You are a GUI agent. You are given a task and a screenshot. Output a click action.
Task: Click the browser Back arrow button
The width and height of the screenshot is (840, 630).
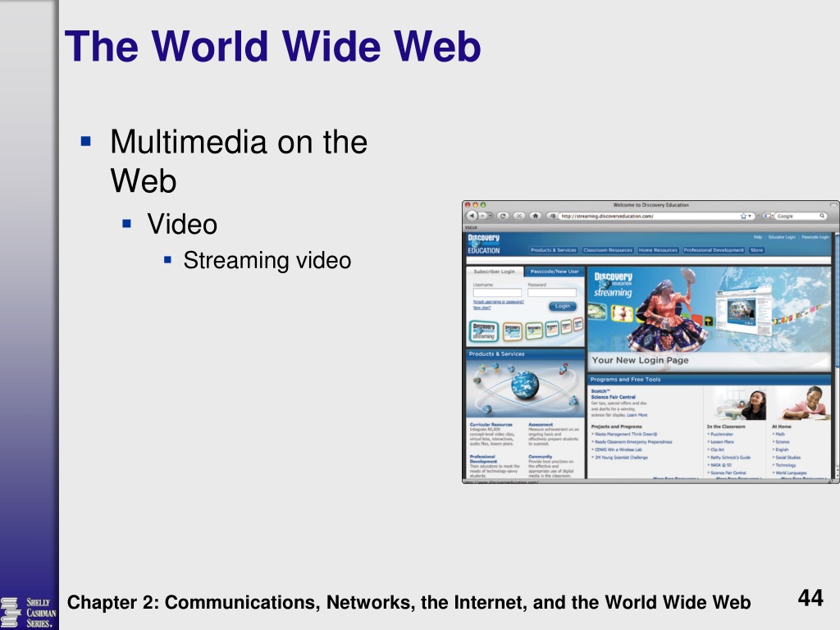coord(472,216)
